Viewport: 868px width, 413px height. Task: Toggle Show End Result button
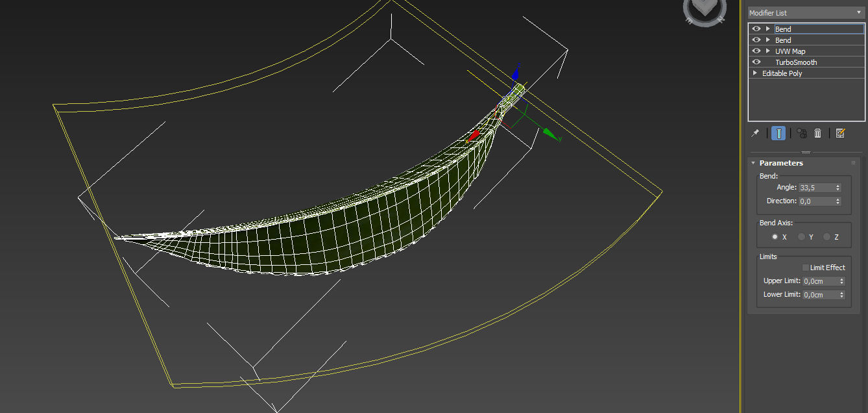coord(778,133)
